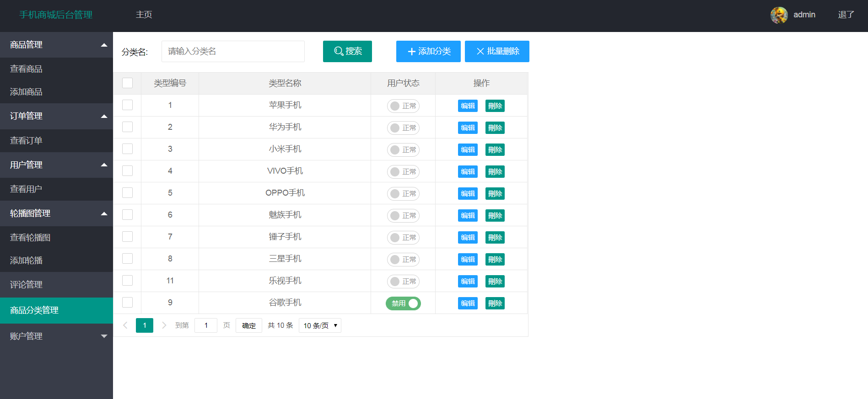868x399 pixels.
Task: Check the box for 谷歌手机 row
Action: tap(128, 303)
